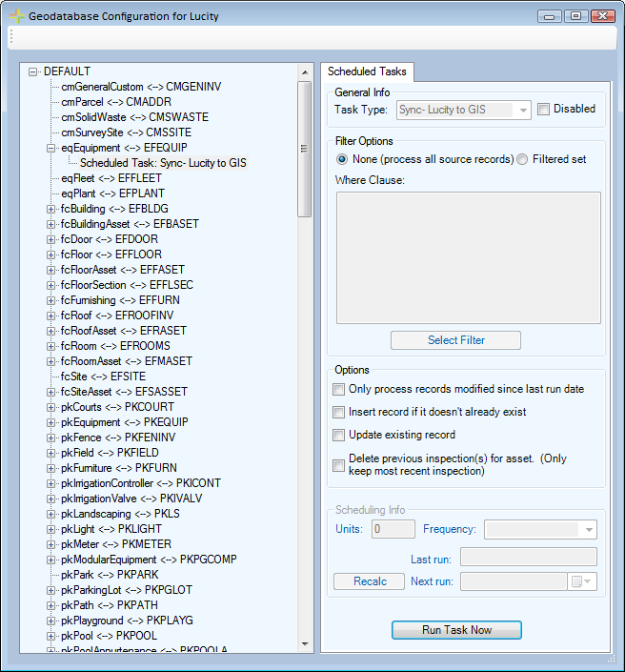Select pkLandscaping <--> PKLS row
The image size is (625, 672).
120,514
